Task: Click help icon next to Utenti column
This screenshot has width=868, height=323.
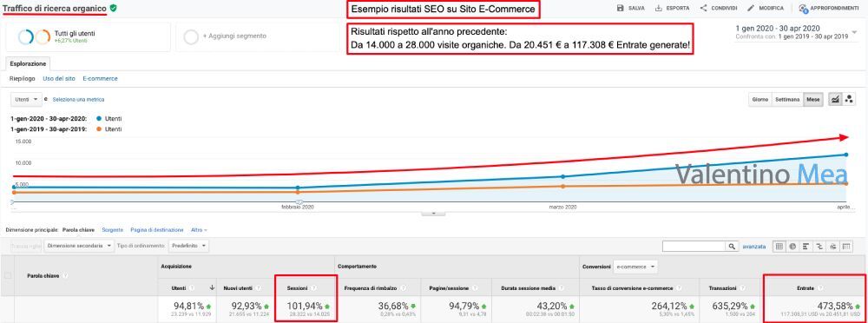Action: [x=192, y=287]
